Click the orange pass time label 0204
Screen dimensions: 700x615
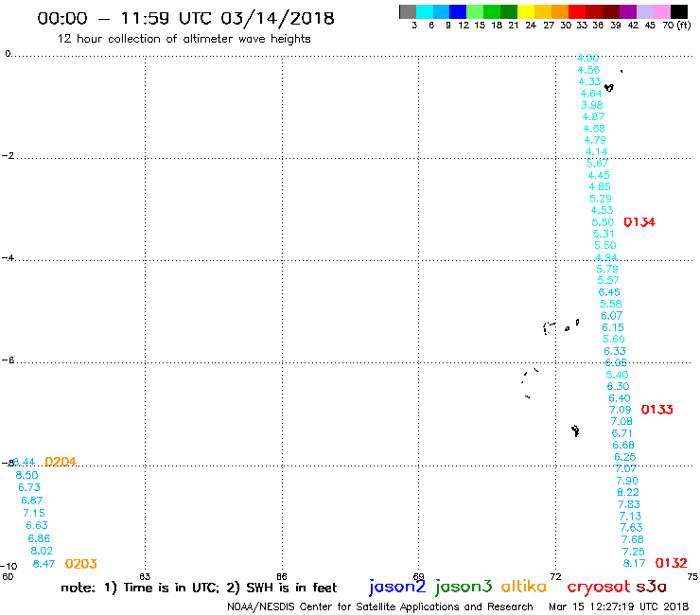click(x=61, y=462)
